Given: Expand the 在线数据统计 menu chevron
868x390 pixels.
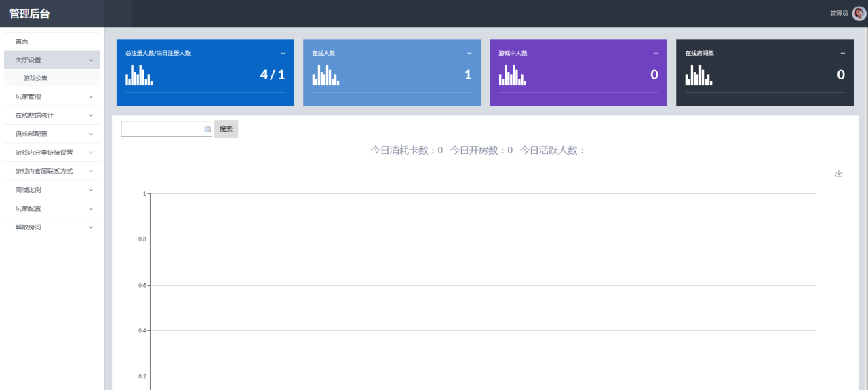Looking at the screenshot, I should click(91, 115).
